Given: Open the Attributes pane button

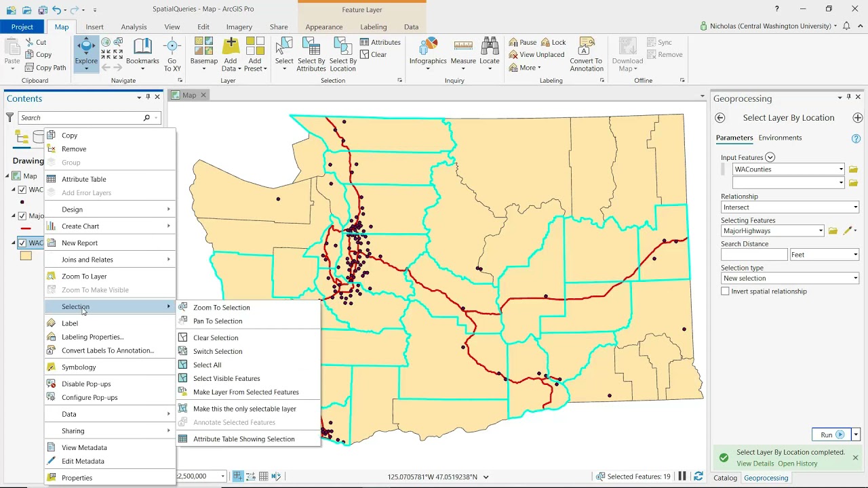Looking at the screenshot, I should point(380,42).
